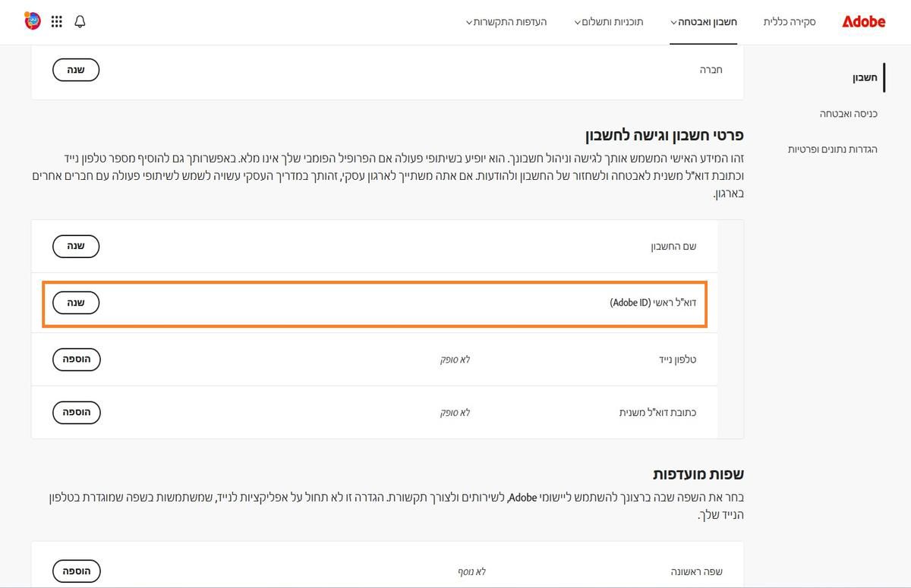The height and width of the screenshot is (588, 911).
Task: Expand the העדפות התקשרות dropdown
Action: (x=470, y=21)
